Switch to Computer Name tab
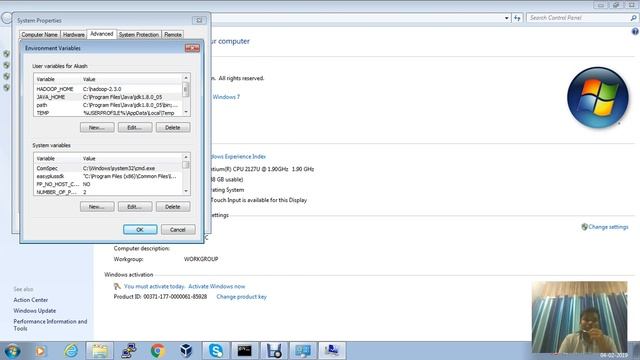 (39, 35)
